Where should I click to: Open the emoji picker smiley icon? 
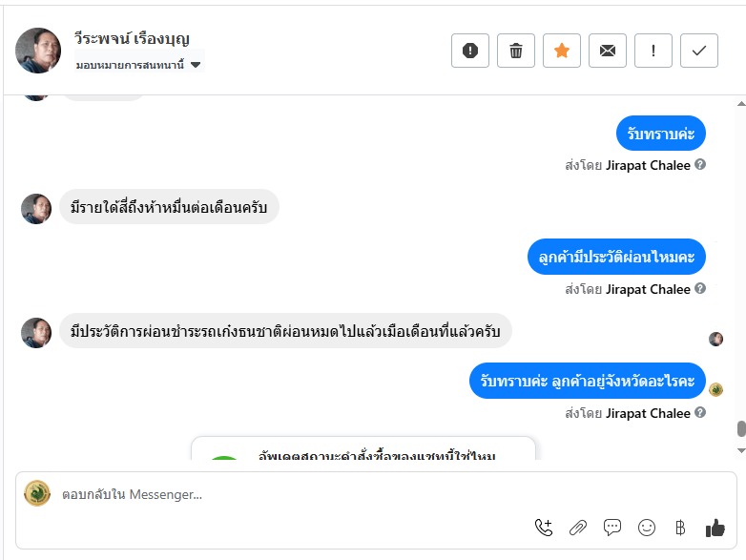[x=647, y=527]
